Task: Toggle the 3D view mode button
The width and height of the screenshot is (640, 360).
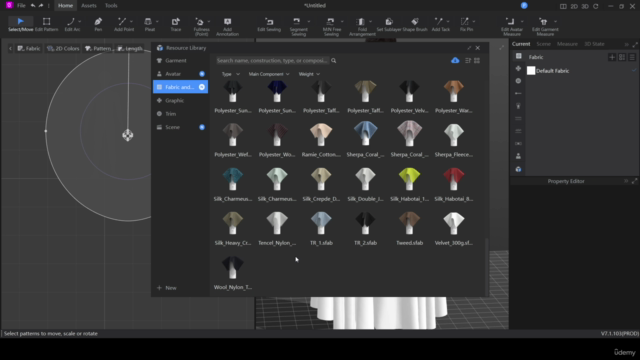Action: pos(585,6)
